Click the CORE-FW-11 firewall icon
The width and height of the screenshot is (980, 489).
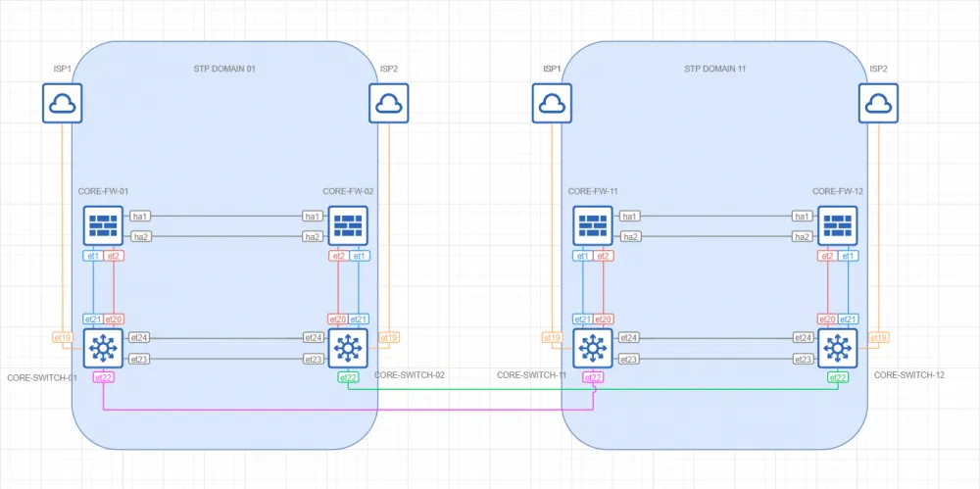pyautogui.click(x=593, y=225)
